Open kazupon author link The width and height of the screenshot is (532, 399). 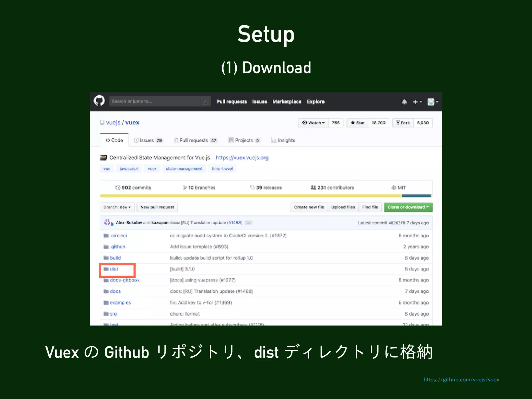(x=160, y=222)
